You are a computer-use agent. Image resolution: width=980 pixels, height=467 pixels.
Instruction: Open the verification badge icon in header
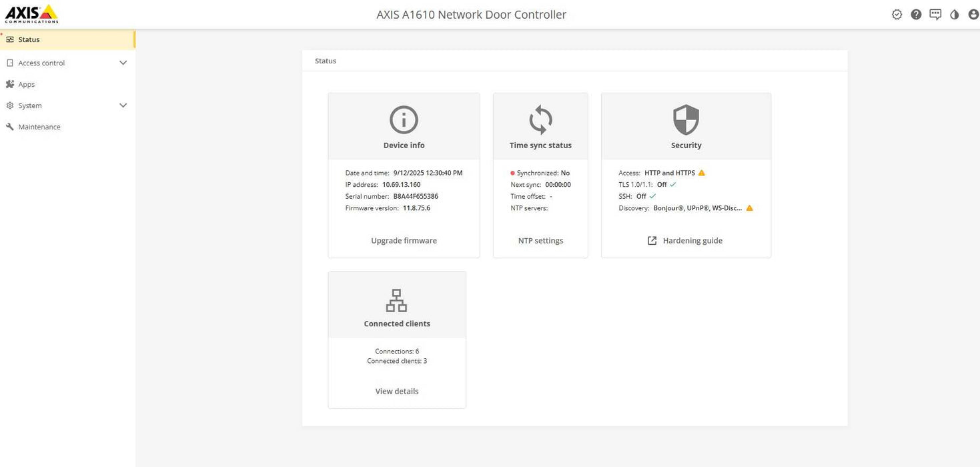[x=897, y=14]
